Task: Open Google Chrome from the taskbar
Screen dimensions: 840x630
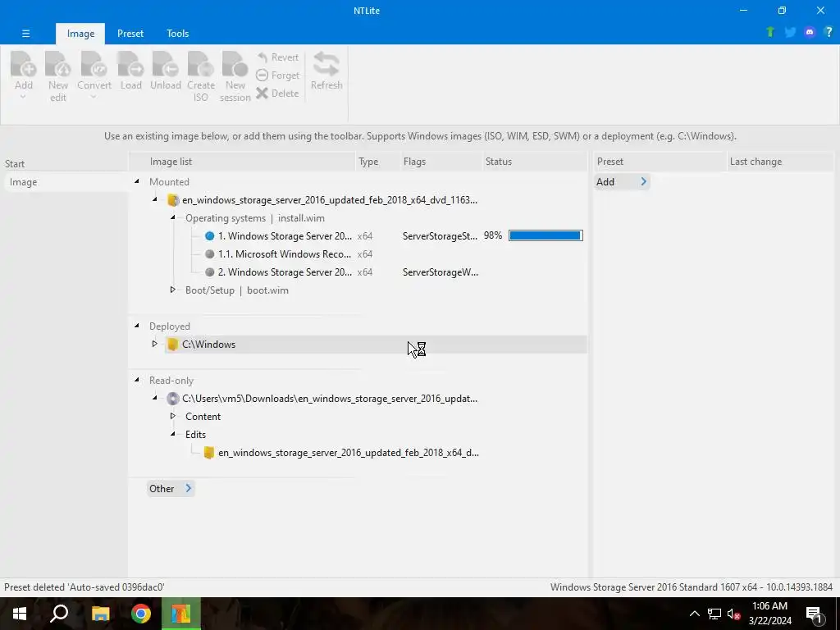Action: pos(141,614)
